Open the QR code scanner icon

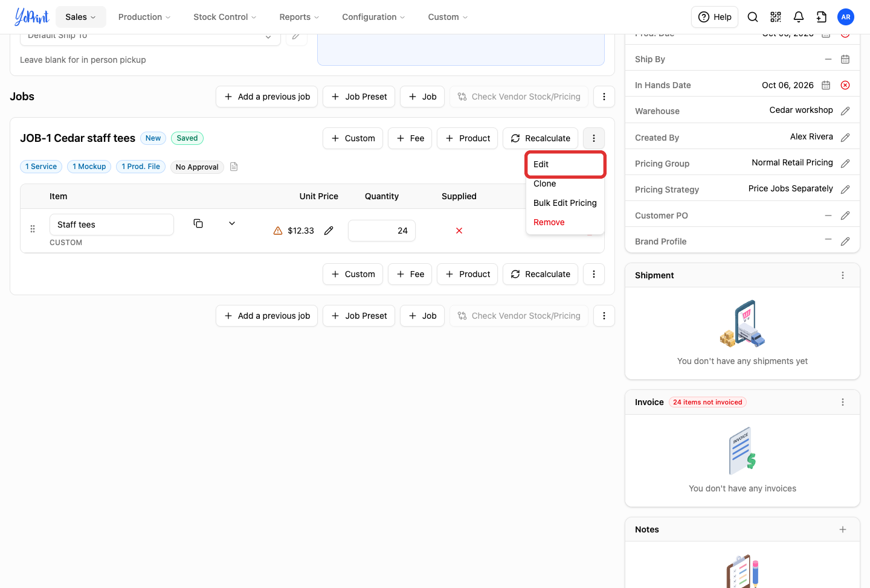(776, 17)
